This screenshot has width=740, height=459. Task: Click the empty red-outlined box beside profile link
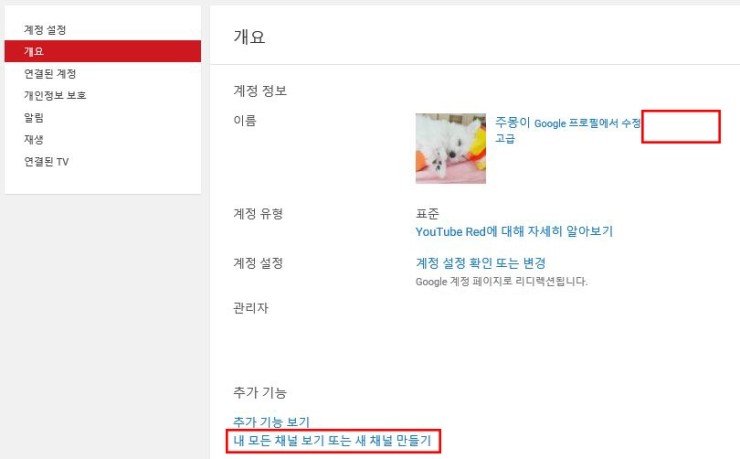[681, 126]
